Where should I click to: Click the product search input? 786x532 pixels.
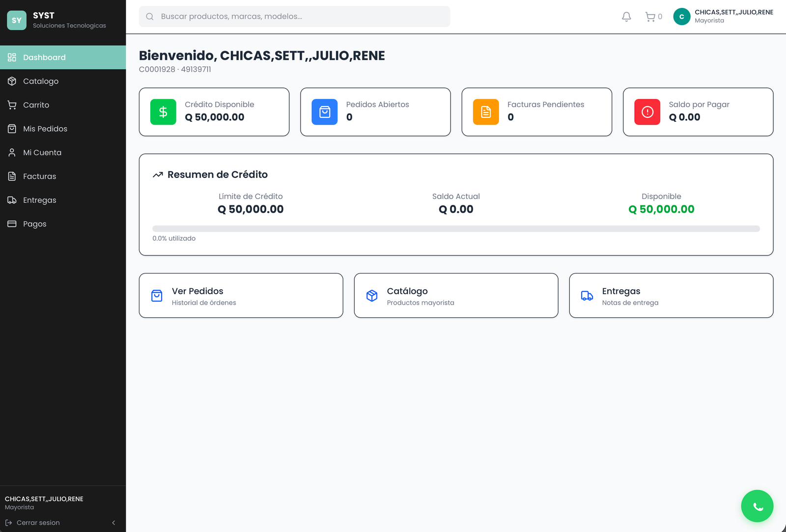[x=294, y=16]
